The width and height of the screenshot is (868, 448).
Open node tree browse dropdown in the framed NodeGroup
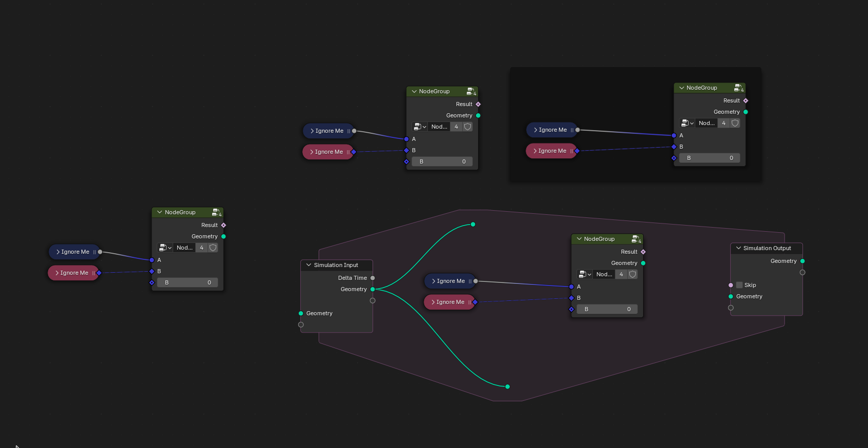click(x=687, y=123)
